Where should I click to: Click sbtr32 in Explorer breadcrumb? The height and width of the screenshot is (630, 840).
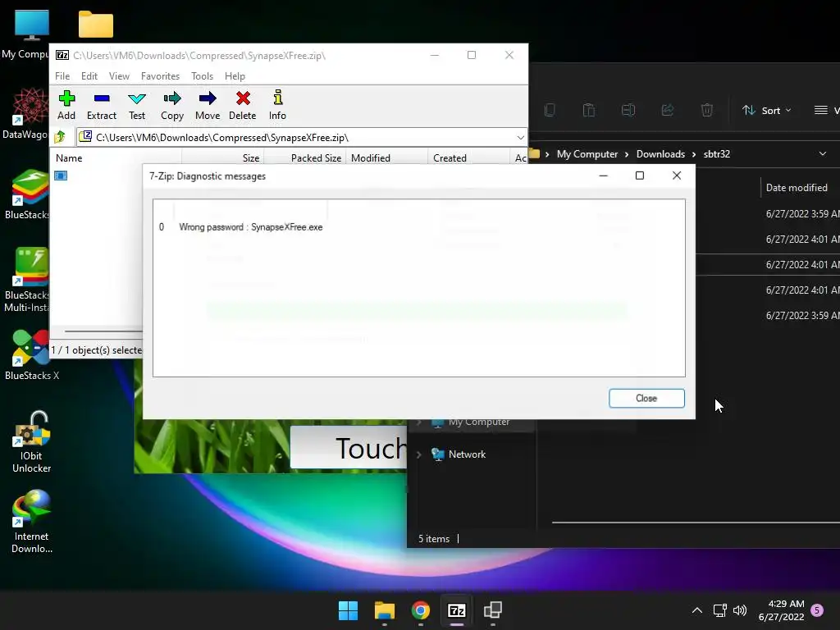[717, 154]
